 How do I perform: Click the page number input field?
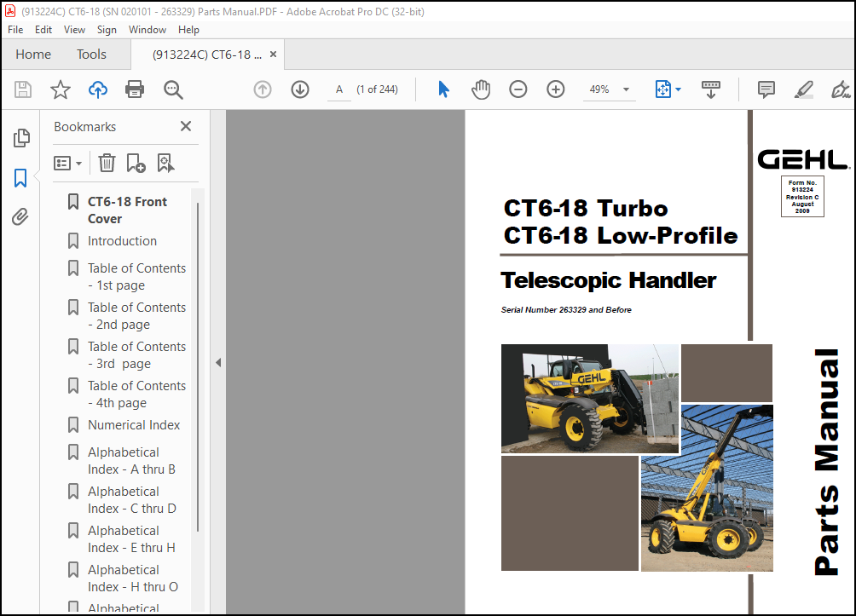point(339,89)
